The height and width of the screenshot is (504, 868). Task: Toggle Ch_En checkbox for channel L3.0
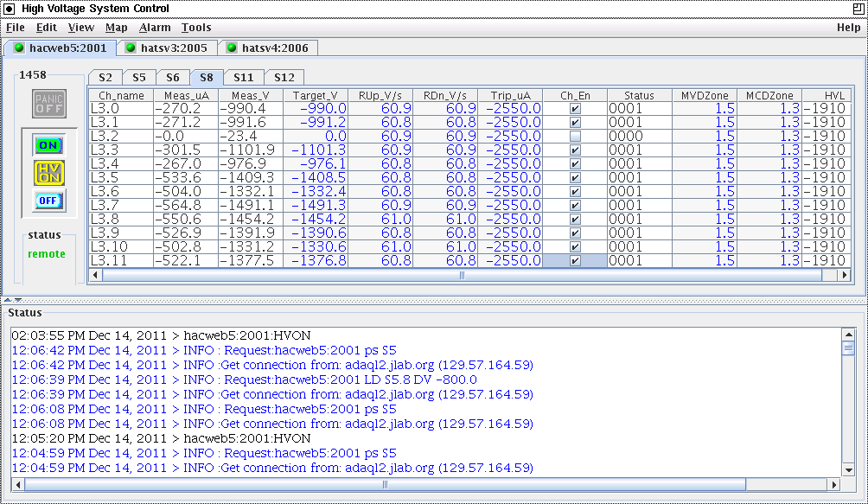pyautogui.click(x=575, y=109)
